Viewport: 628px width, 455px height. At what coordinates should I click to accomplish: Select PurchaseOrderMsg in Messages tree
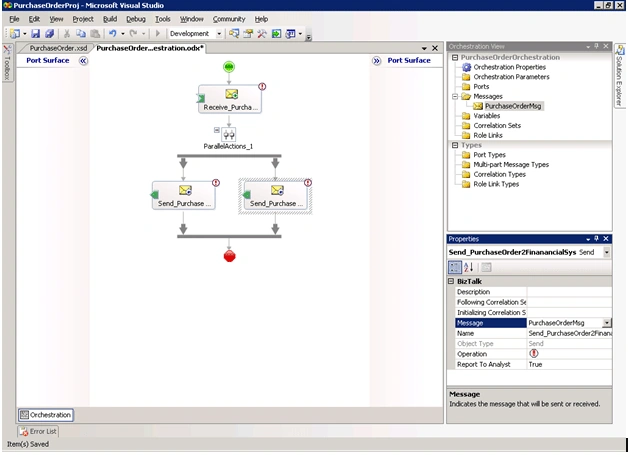[513, 106]
